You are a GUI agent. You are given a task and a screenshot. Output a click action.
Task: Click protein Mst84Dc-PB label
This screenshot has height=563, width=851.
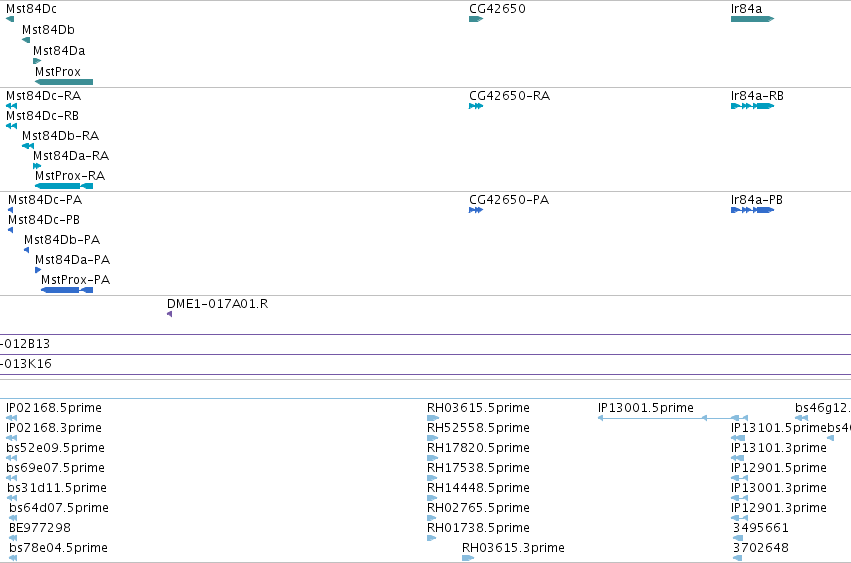pos(44,220)
